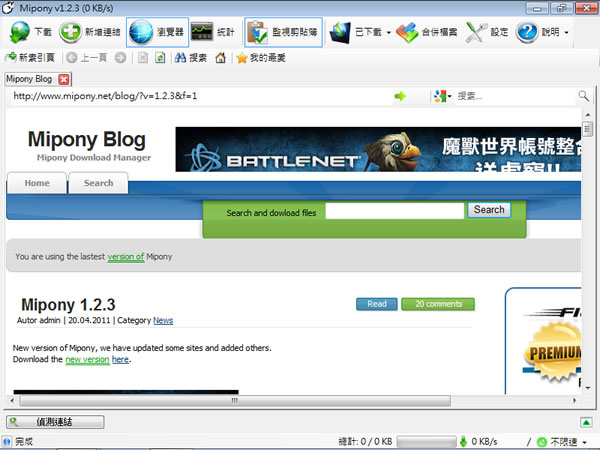
Task: Expand the green arrow panel toggle
Action: pos(586,422)
